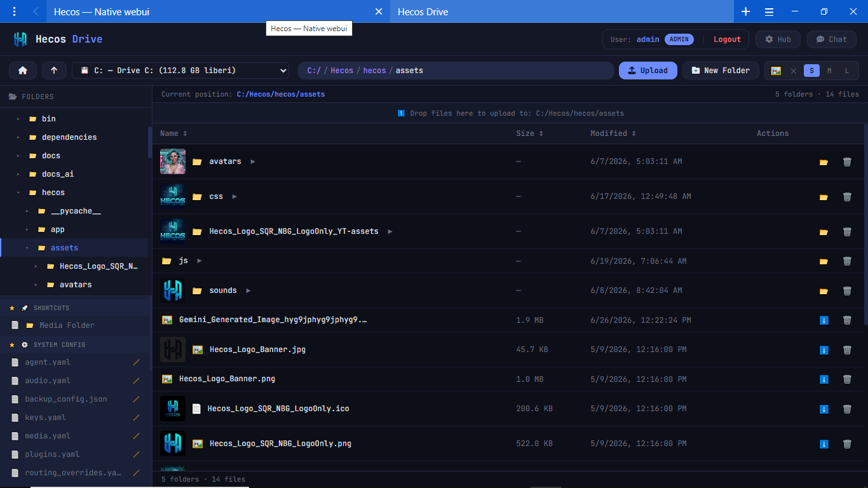Delete Hecos_Logo_SQR_NBG_LogoOnly.png
This screenshot has height=488, width=868.
pos(847,444)
